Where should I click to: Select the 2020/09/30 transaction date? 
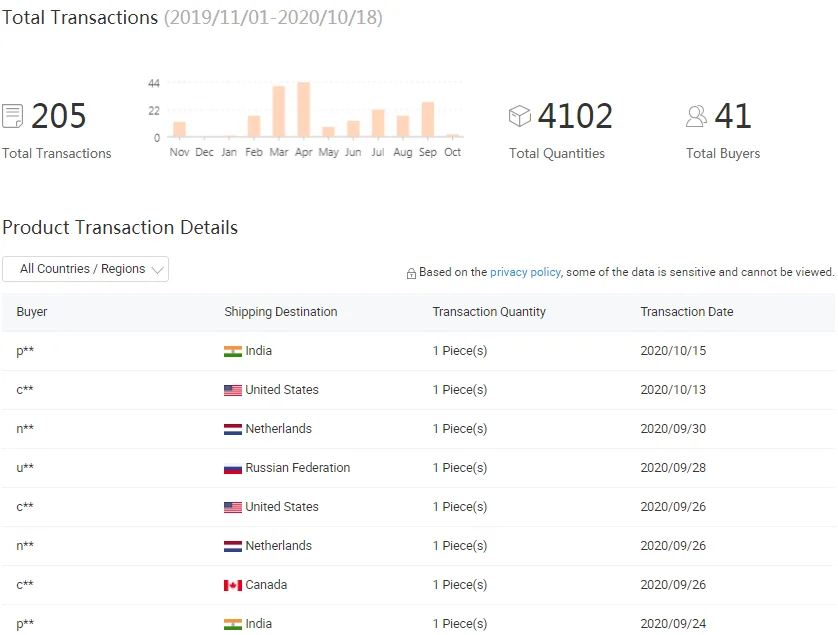(x=673, y=429)
